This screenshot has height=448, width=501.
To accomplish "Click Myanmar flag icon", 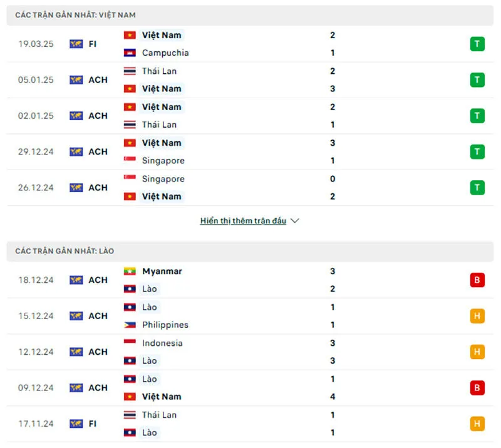I will pos(130,272).
